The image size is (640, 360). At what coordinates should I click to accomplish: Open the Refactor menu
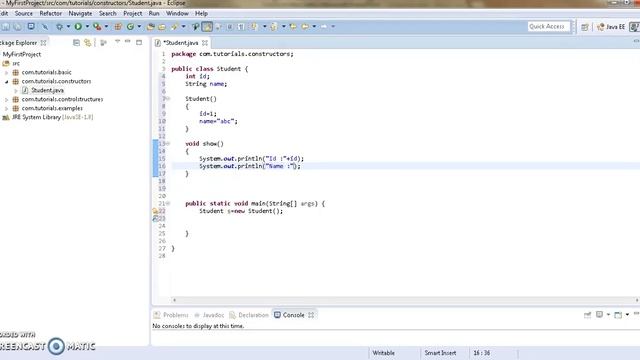point(51,13)
